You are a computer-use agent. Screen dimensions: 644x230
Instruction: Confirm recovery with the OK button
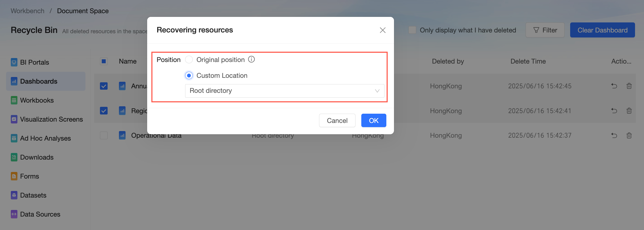[374, 121]
